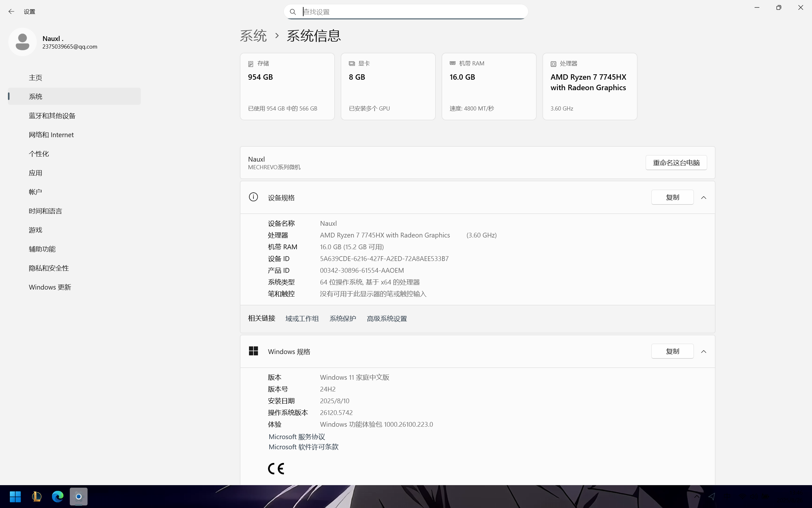The width and height of the screenshot is (812, 508).
Task: Open 游戏 settings
Action: click(74, 230)
